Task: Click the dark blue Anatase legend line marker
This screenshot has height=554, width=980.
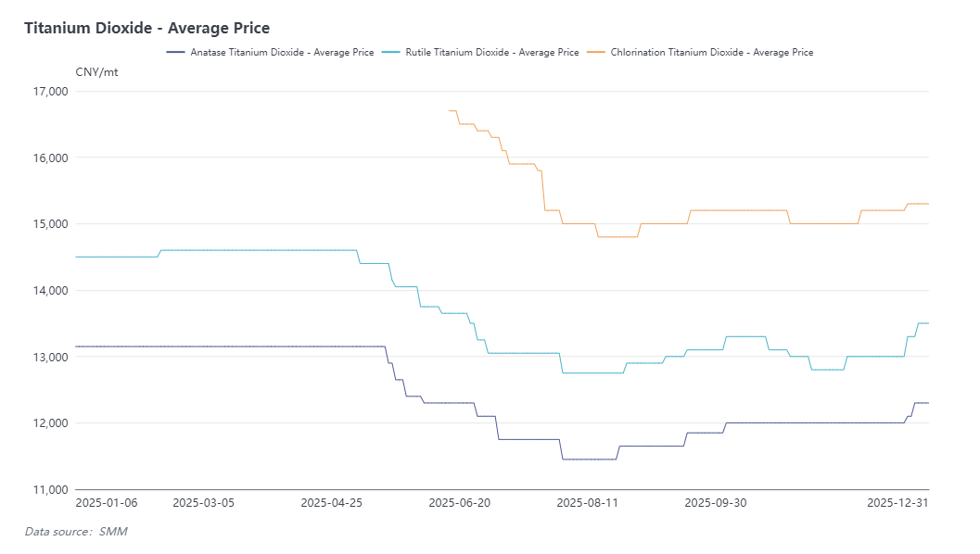Action: (176, 53)
